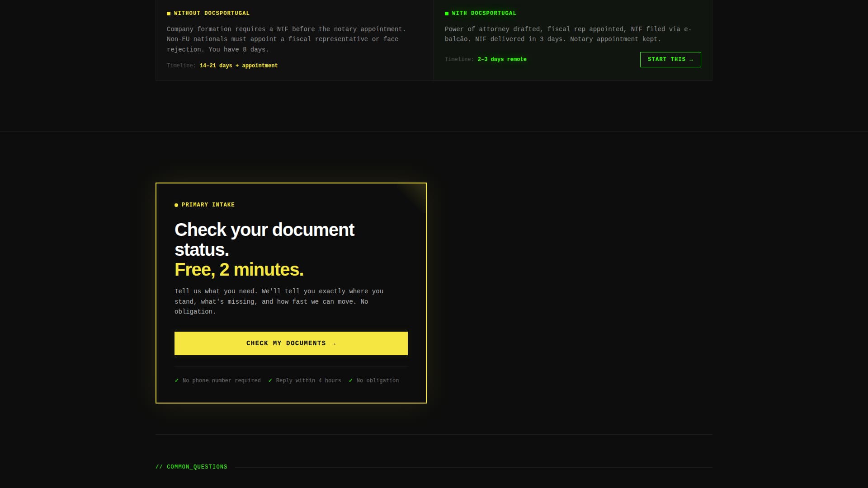Screen dimensions: 868x488
Task: Click the 'Check your document status.' heading
Action: 264,239
